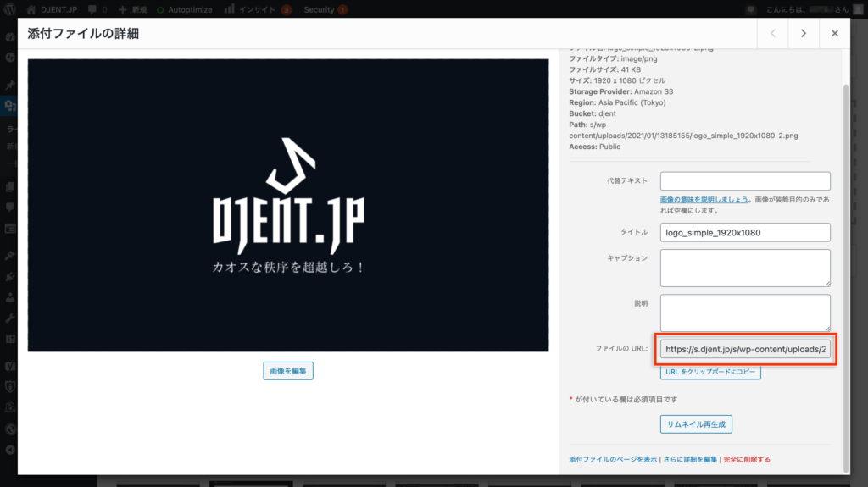Click ファイルサイズ: 41 KB text

click(x=604, y=69)
